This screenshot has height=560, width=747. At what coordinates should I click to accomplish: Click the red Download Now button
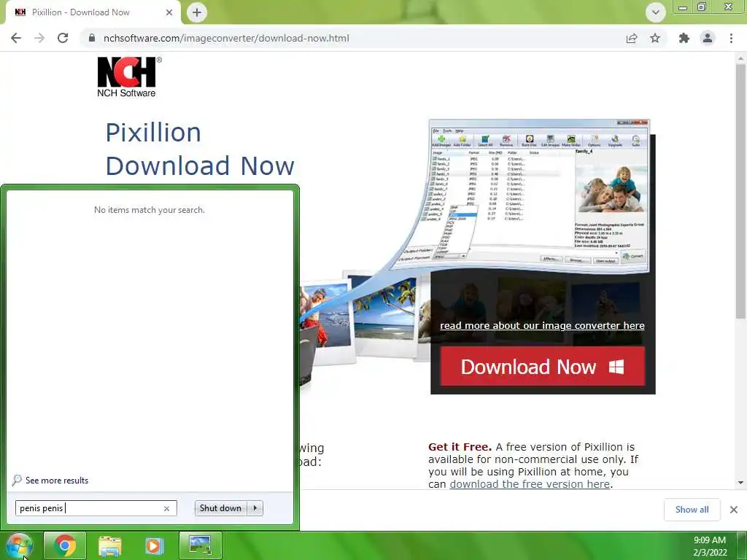tap(542, 367)
